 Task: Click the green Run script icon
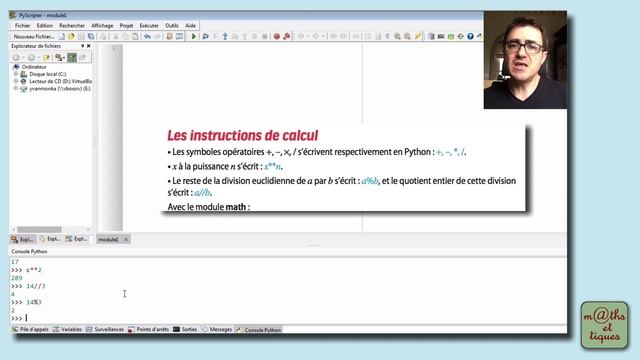pos(193,36)
